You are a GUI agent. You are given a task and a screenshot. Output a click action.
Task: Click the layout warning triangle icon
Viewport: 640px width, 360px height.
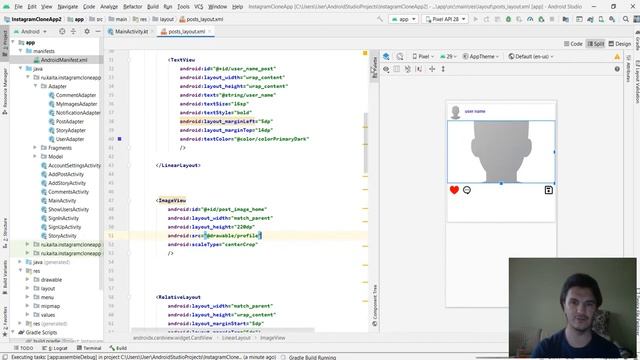617,56
